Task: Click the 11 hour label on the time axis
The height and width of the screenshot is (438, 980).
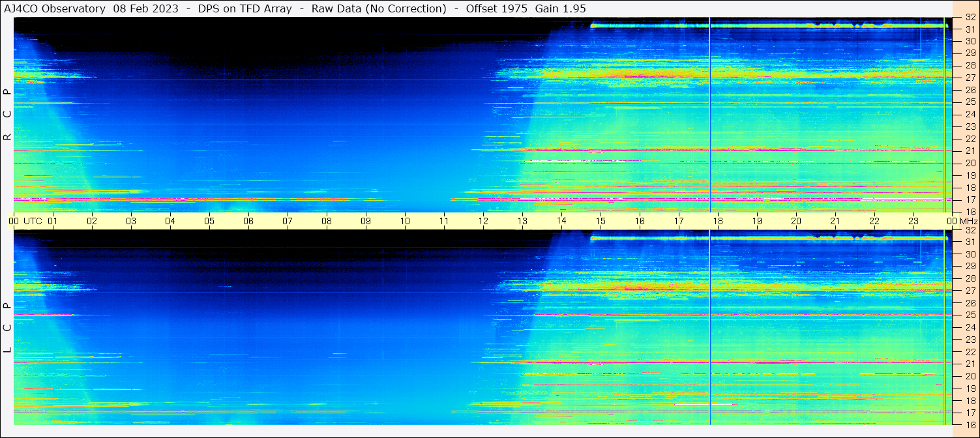Action: 444,221
